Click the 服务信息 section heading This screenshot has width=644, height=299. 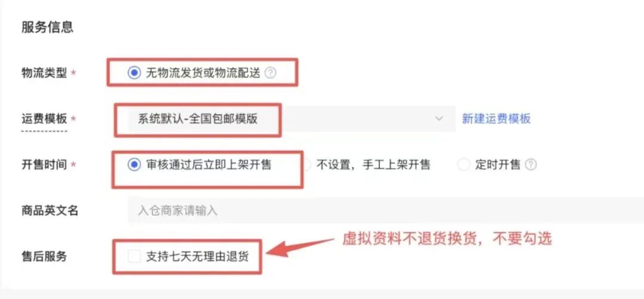click(x=47, y=27)
